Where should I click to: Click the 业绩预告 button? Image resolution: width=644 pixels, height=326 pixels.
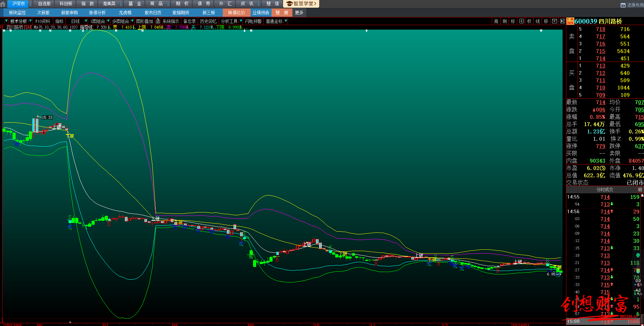(x=261, y=13)
